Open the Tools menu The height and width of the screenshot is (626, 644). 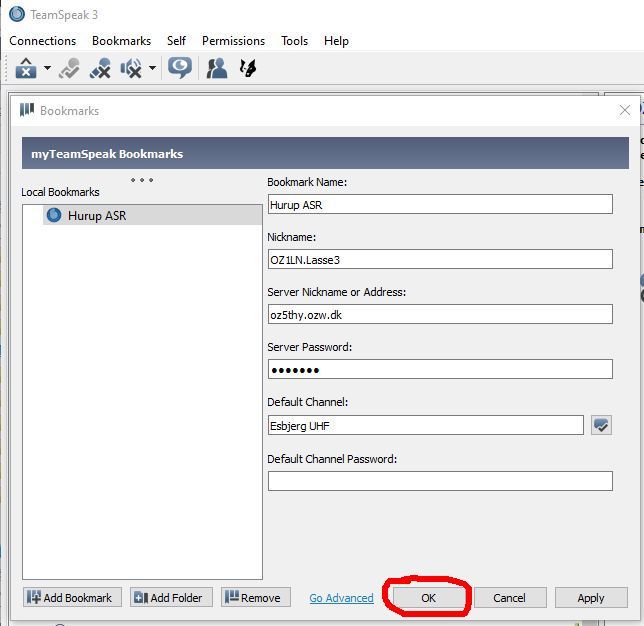click(294, 41)
